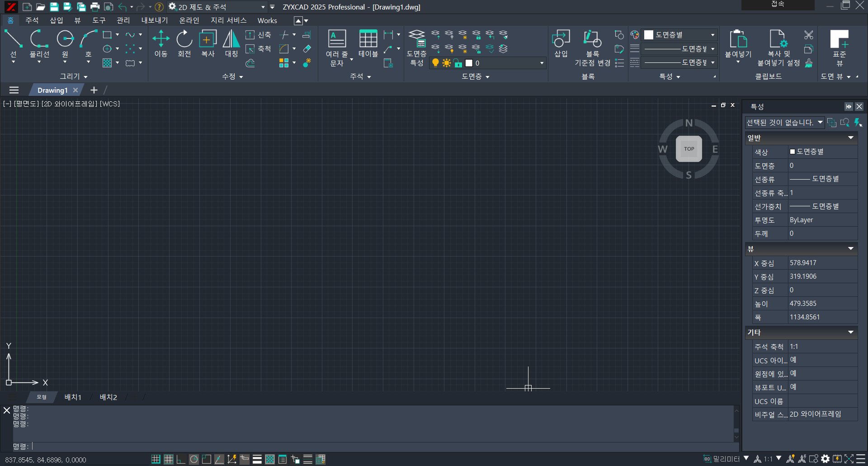Click the 색상 swatch value in properties panel
Image resolution: width=868 pixels, height=466 pixels.
[792, 152]
